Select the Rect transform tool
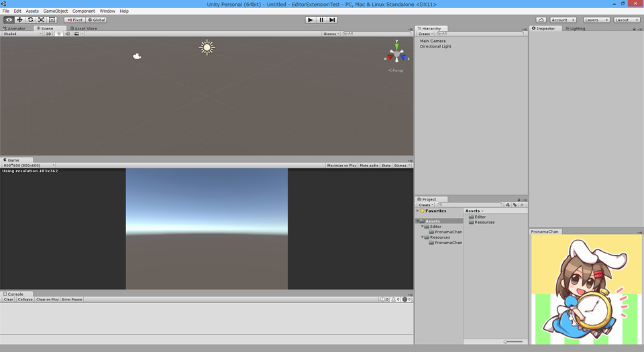Image resolution: width=644 pixels, height=352 pixels. (x=52, y=19)
